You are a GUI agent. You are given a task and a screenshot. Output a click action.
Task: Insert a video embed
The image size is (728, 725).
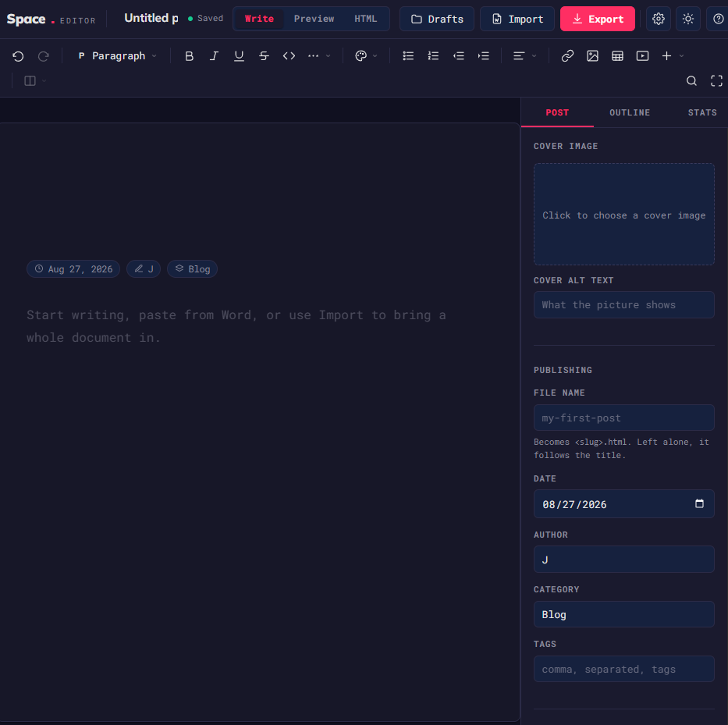(x=643, y=56)
